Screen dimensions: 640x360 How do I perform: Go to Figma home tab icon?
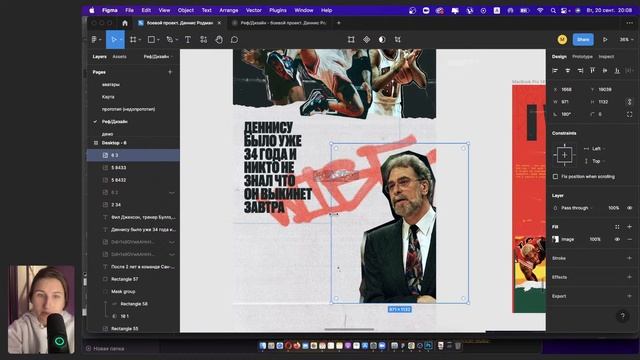tap(125, 23)
